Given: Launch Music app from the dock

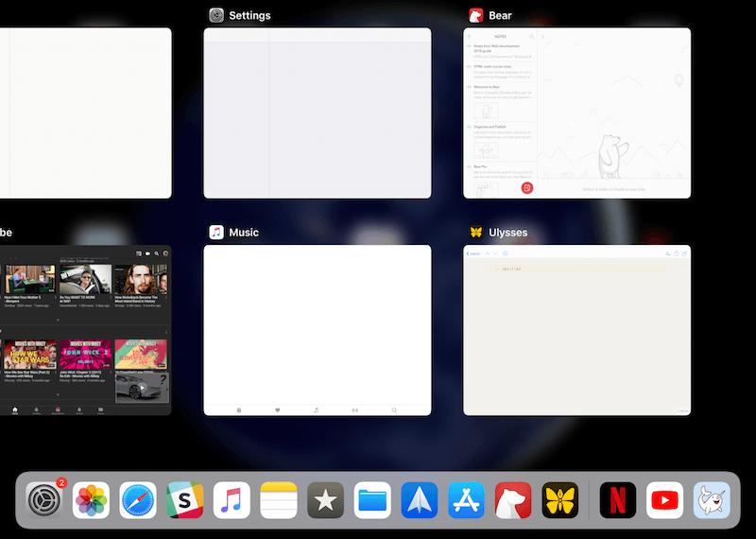Looking at the screenshot, I should tap(232, 500).
